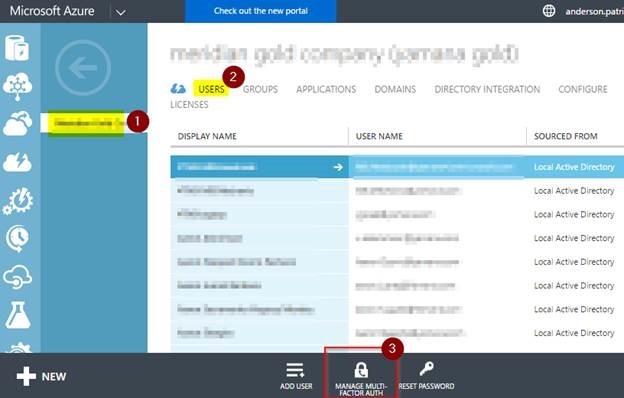The height and width of the screenshot is (398, 624).
Task: Click the globe language icon
Action: coord(549,11)
